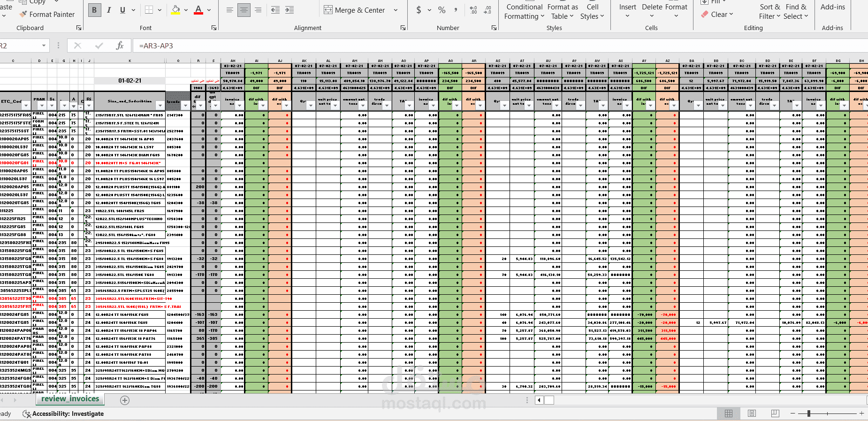The image size is (868, 421).
Task: Increase indent
Action: pyautogui.click(x=289, y=10)
